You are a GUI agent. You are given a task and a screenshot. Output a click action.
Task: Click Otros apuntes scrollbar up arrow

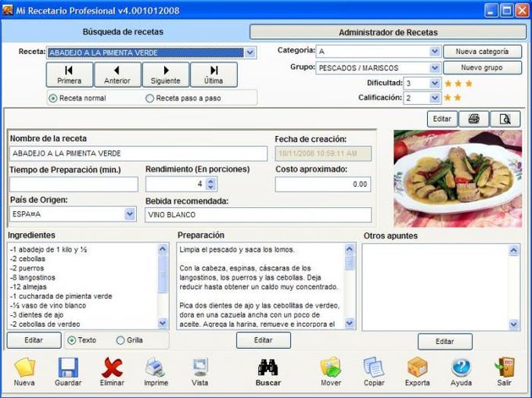[514, 250]
